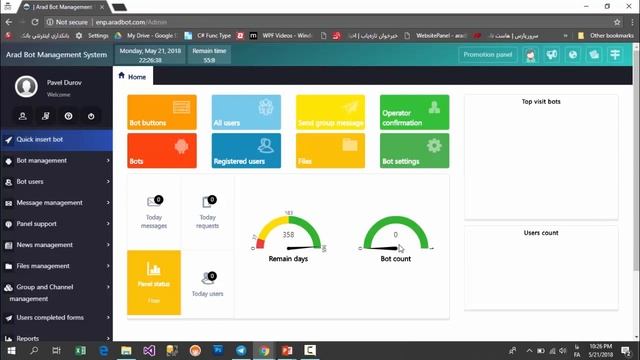Click the globe icon in top header
Screen dimensions: 640x360
click(573, 55)
